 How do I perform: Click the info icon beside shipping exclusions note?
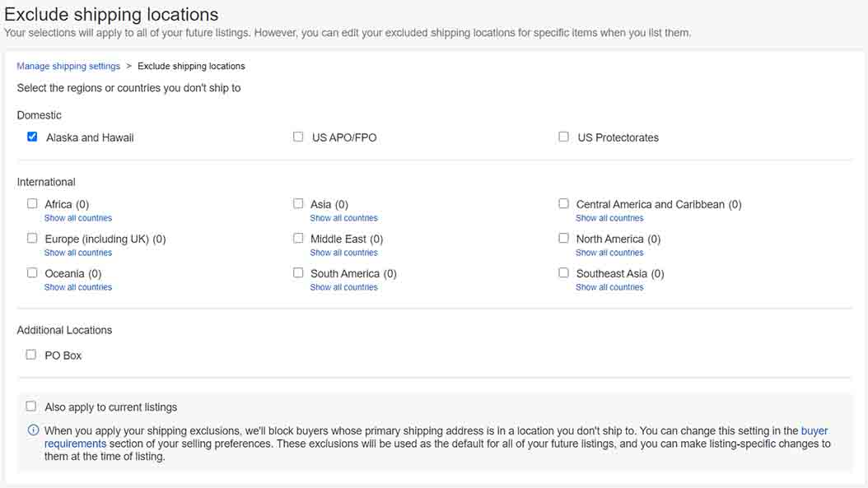tap(33, 430)
